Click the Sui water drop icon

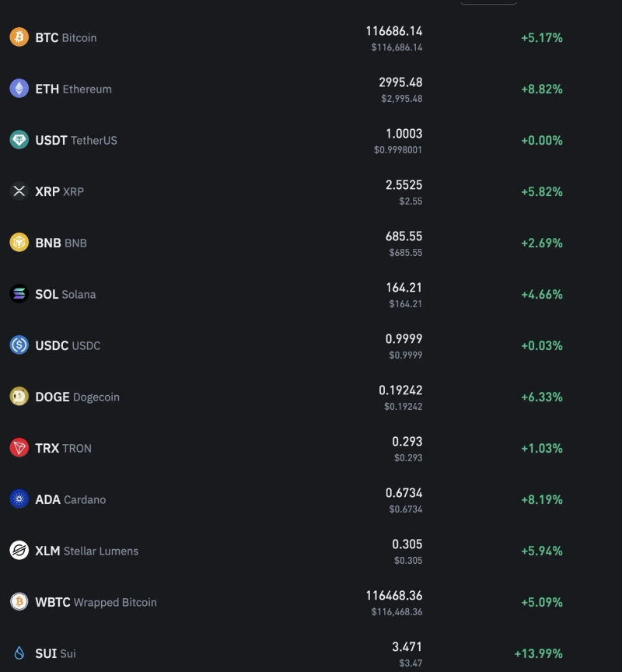tap(19, 653)
